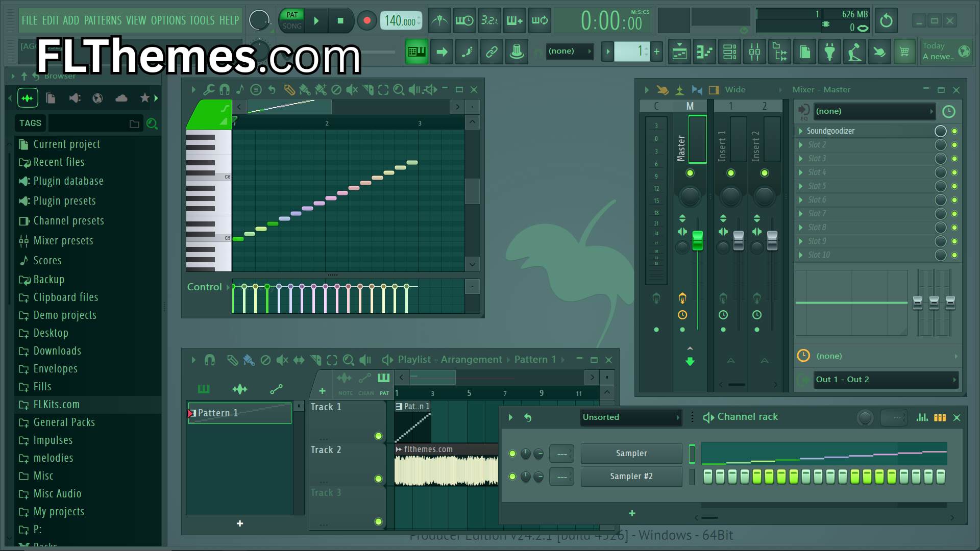This screenshot has height=551, width=980.
Task: Open the plugin picker plug icon
Action: point(829,51)
